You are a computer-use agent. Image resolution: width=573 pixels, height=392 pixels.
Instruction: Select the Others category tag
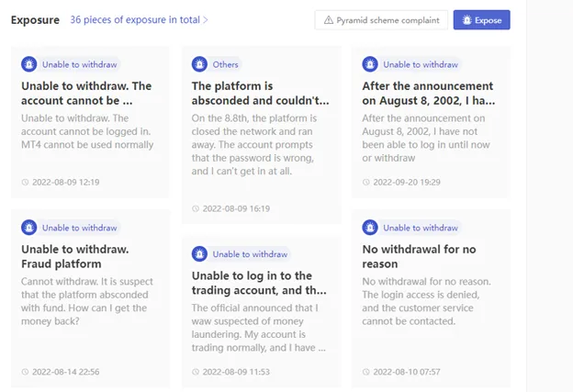point(225,64)
